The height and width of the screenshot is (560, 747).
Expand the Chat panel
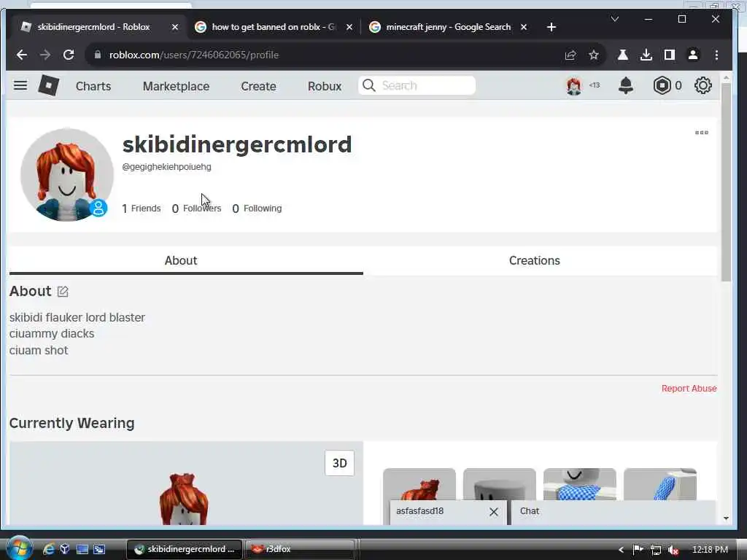pos(613,512)
